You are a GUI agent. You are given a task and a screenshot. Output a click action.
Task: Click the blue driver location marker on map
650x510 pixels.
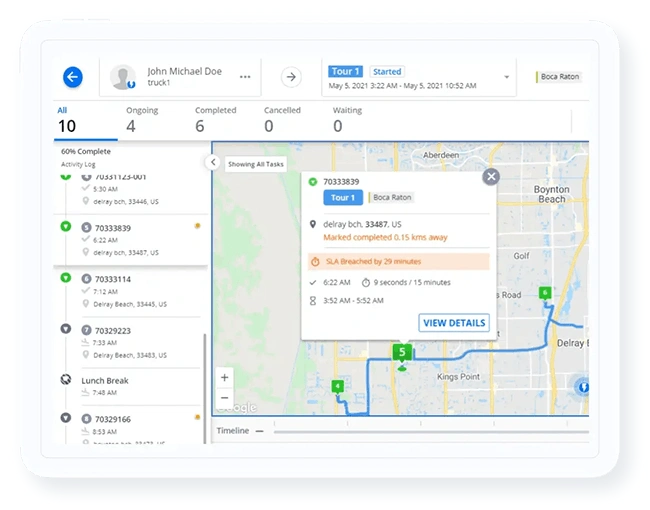point(582,387)
